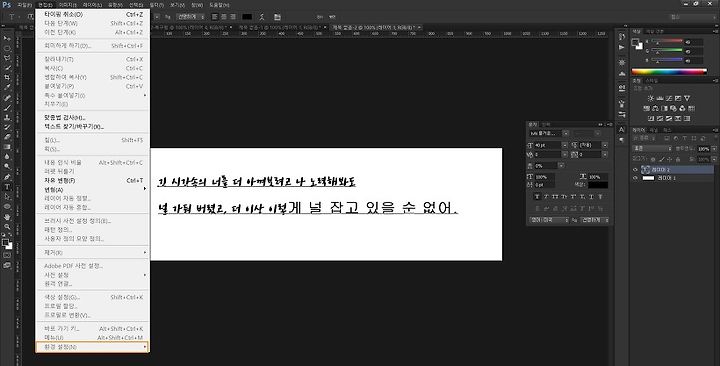
Task: Select the Gradient tool
Action: 7,147
